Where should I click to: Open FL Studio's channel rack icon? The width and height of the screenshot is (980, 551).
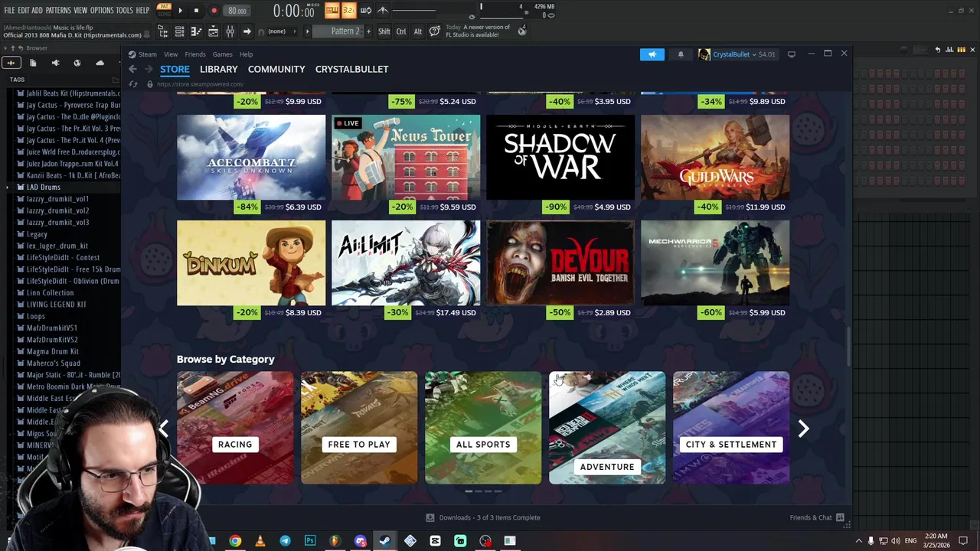(179, 31)
